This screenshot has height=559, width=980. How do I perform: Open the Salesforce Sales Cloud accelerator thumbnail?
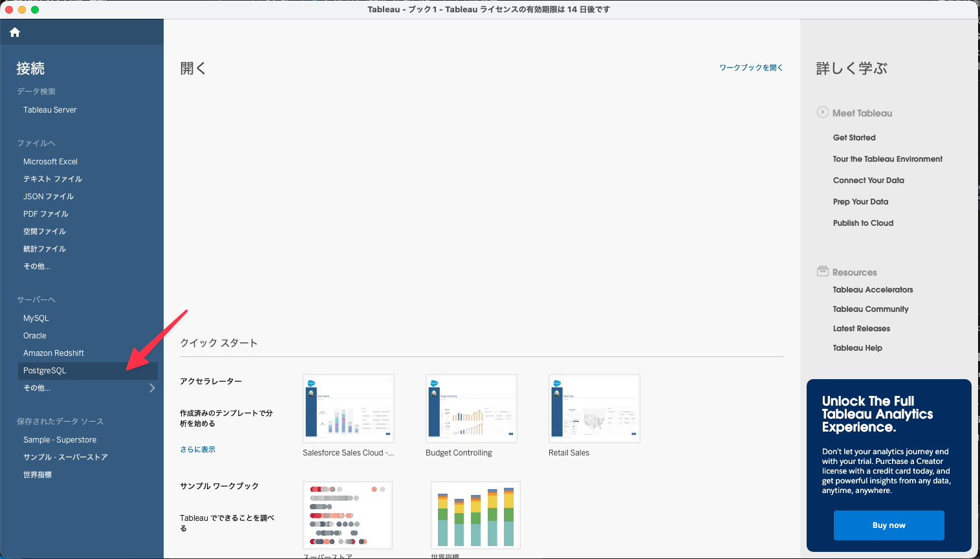coord(348,408)
